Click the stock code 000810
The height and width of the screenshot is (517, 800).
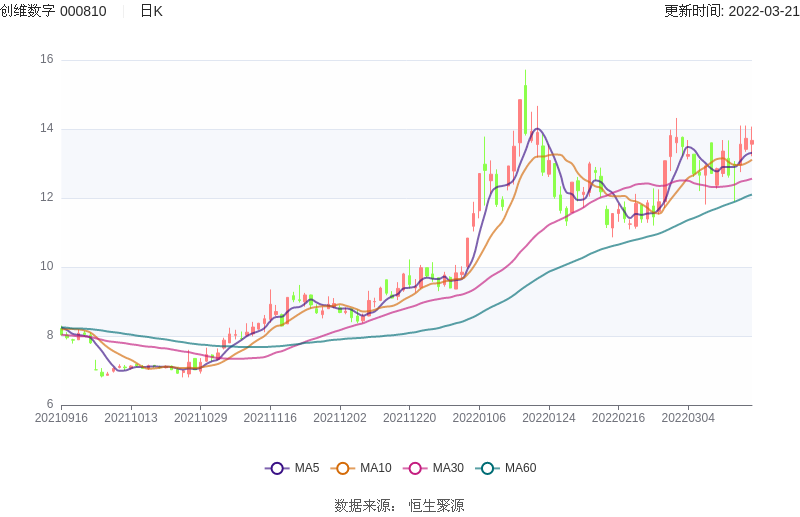point(83,11)
